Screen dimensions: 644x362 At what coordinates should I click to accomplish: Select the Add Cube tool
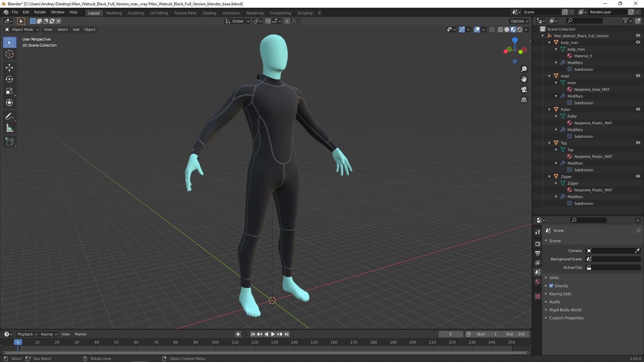point(9,142)
